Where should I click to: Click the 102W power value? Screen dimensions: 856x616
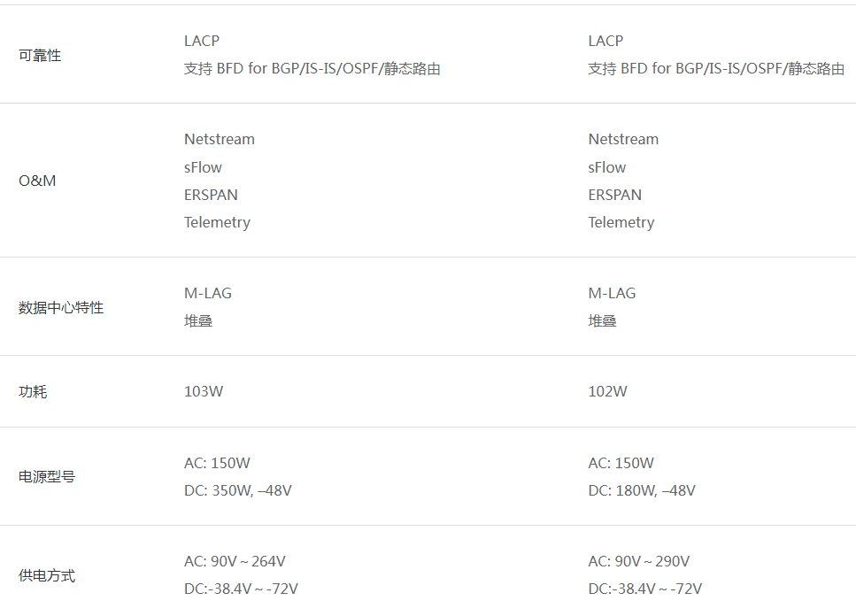[x=607, y=391]
